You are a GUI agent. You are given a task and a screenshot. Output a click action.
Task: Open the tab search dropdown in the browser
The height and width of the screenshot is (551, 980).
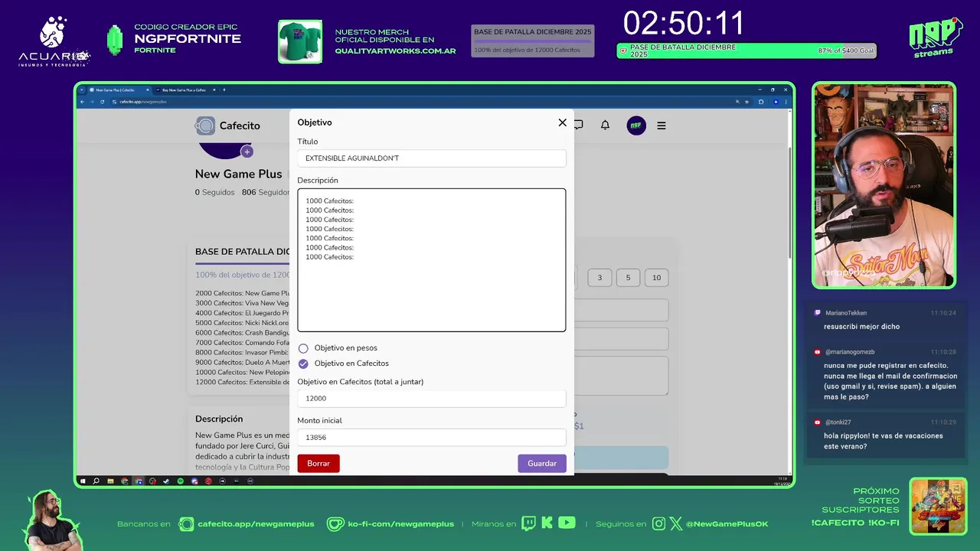pos(82,90)
